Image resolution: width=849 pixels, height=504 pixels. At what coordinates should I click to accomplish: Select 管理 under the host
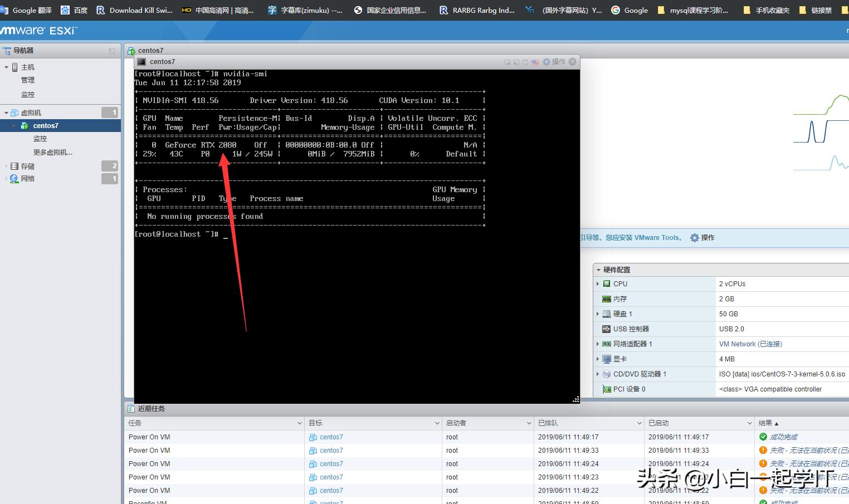[x=28, y=80]
